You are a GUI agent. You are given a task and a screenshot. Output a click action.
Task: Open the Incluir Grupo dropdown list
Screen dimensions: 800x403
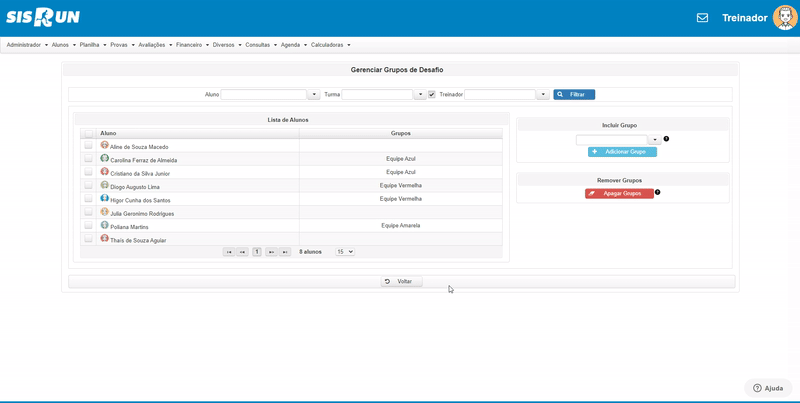click(x=654, y=140)
